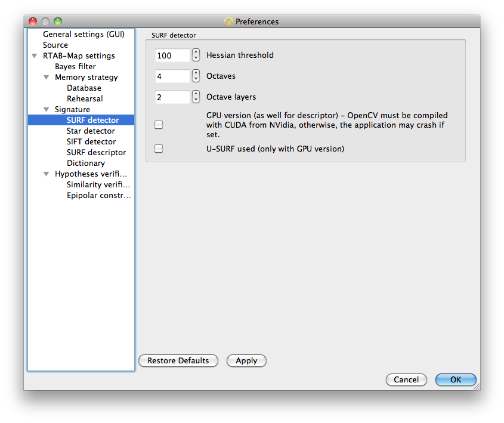
Task: Click the window resize grip corner
Action: coord(477,387)
